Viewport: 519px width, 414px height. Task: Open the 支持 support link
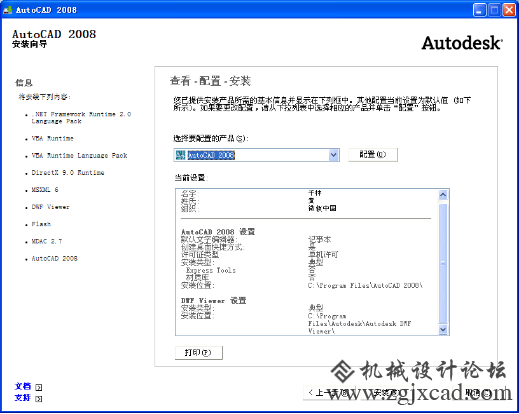[x=23, y=398]
